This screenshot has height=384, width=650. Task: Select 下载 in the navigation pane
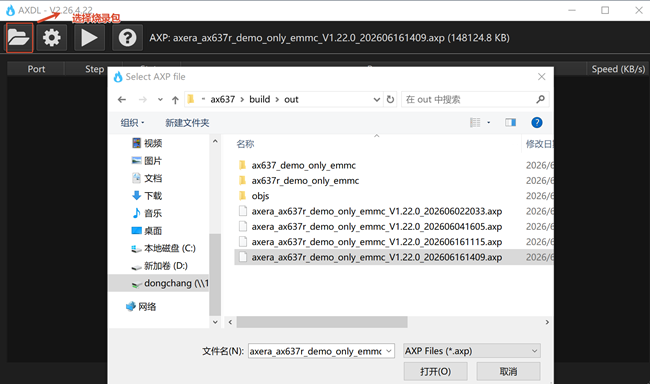click(147, 195)
